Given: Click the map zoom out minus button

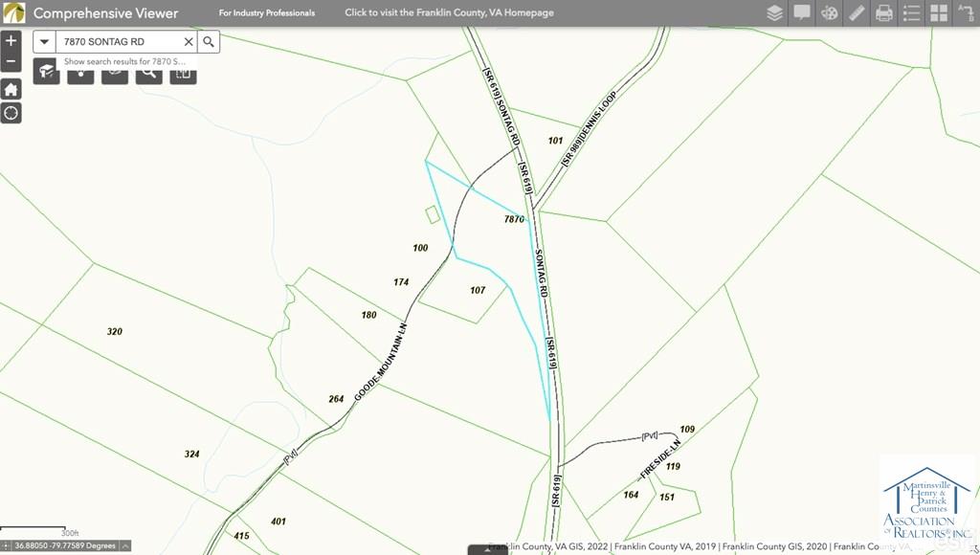Looking at the screenshot, I should click(11, 61).
